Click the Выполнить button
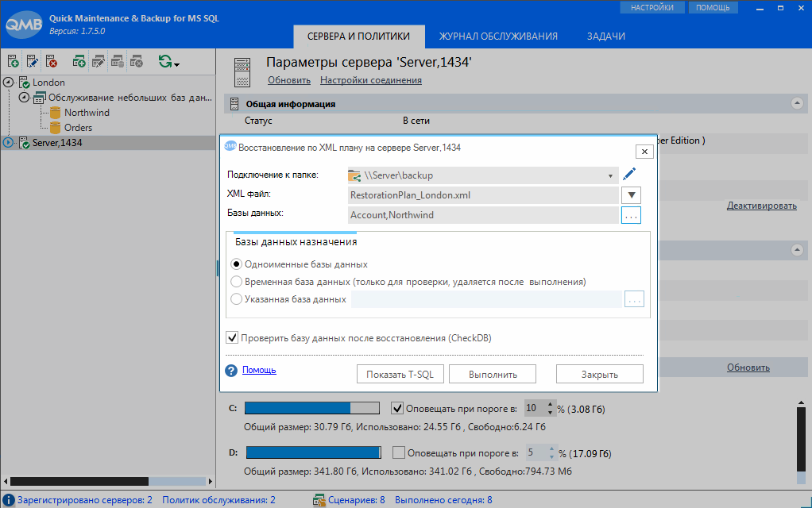The height and width of the screenshot is (508, 812). pos(493,374)
